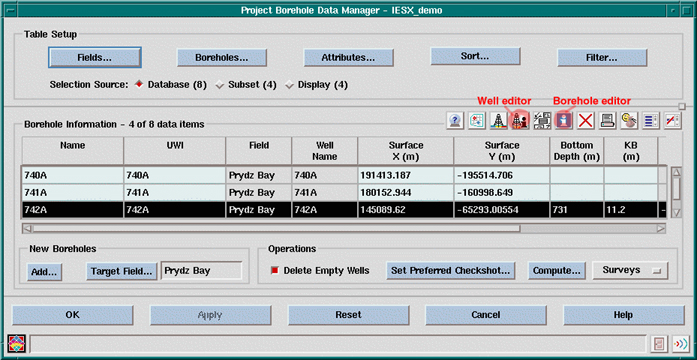Click the Bottom Depth value 731
Screen dimensions: 697x360
point(577,210)
